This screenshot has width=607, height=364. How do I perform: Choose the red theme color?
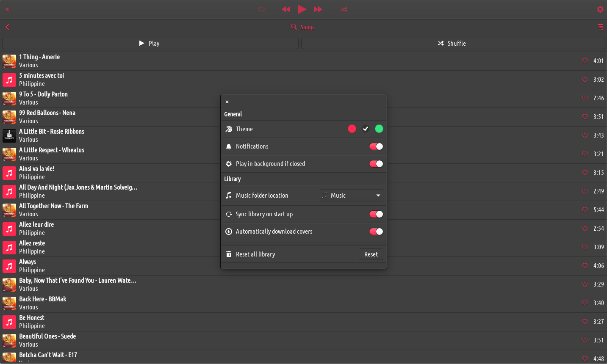pos(352,129)
